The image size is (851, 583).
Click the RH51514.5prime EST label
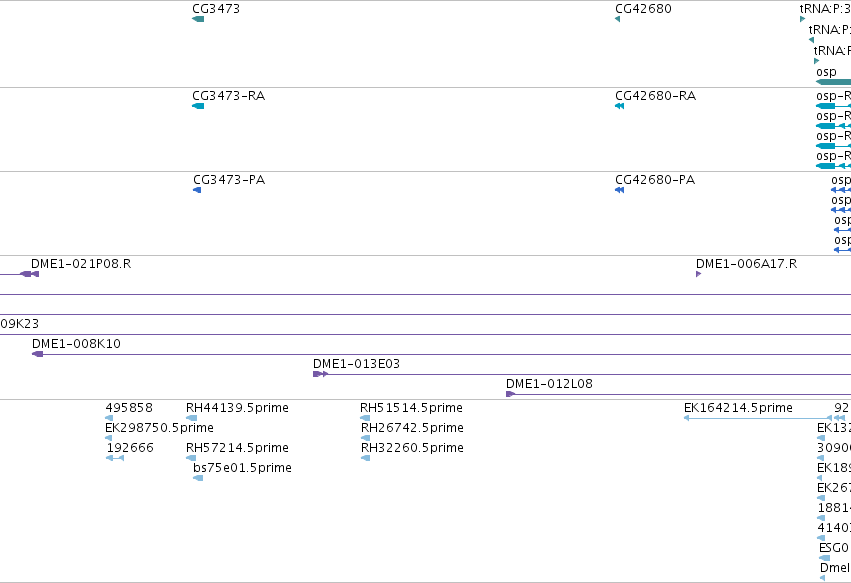click(411, 408)
